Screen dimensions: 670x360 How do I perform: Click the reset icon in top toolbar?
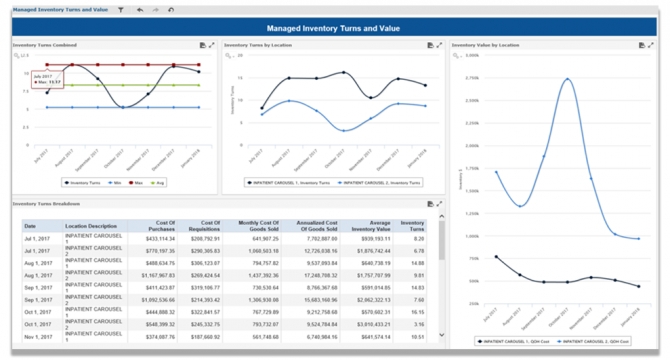click(171, 10)
